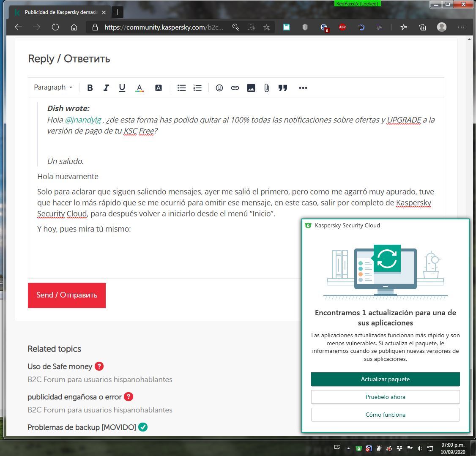
Task: Open the Paragraph style dropdown
Action: 53,87
